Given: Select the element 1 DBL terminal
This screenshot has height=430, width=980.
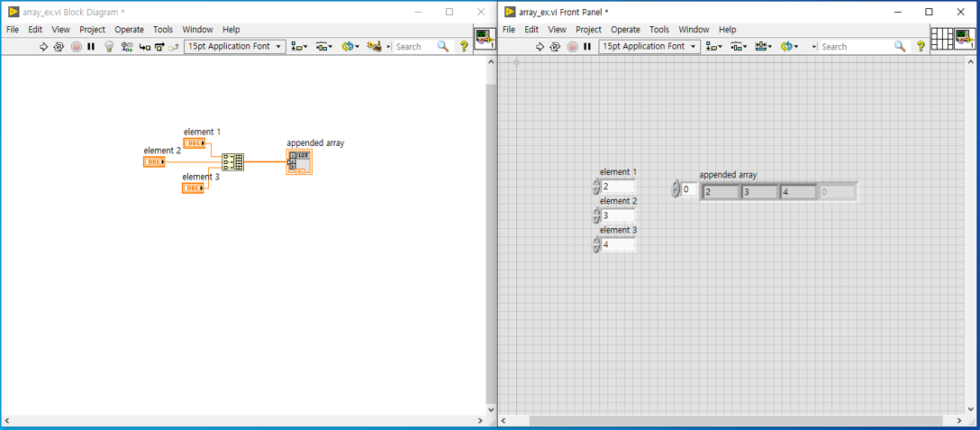Looking at the screenshot, I should pyautogui.click(x=195, y=143).
